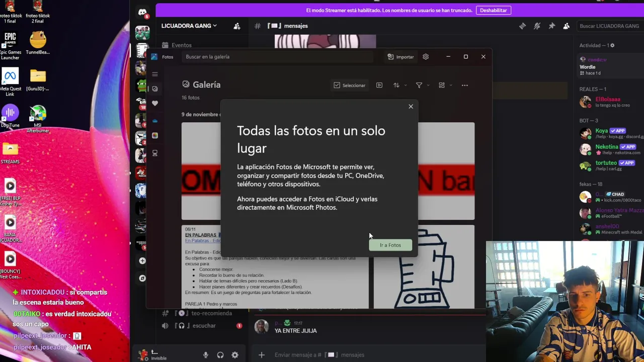
Task: Select member ElBolsaaa in REALES list
Action: (610, 102)
